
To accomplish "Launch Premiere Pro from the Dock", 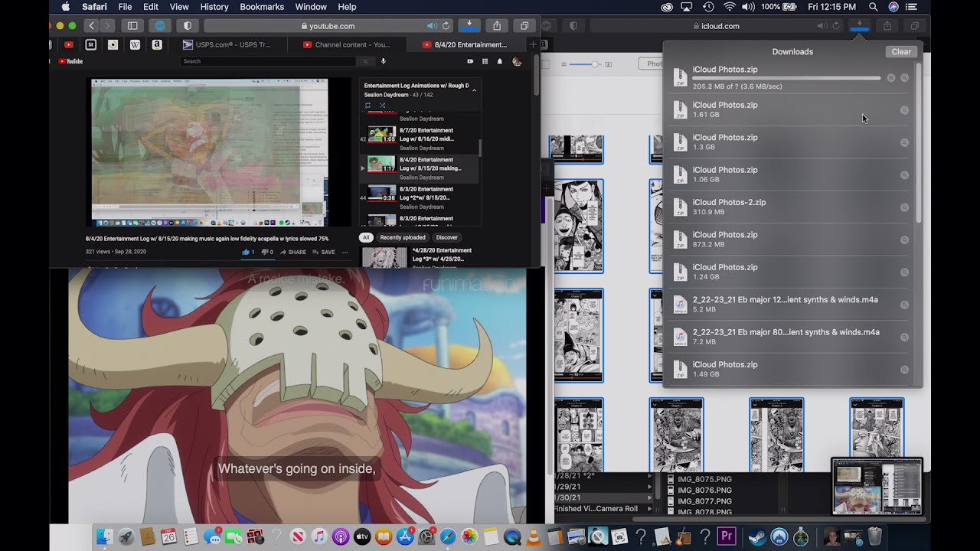I will (726, 537).
